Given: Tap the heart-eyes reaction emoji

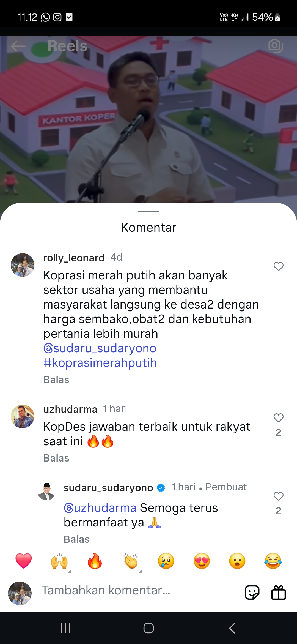Looking at the screenshot, I should (202, 561).
